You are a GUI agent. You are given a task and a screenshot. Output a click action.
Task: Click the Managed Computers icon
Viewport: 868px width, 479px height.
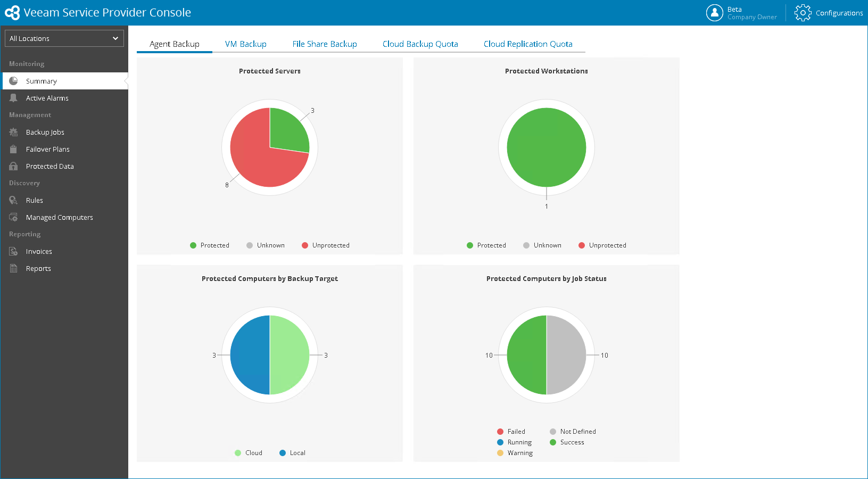click(13, 217)
